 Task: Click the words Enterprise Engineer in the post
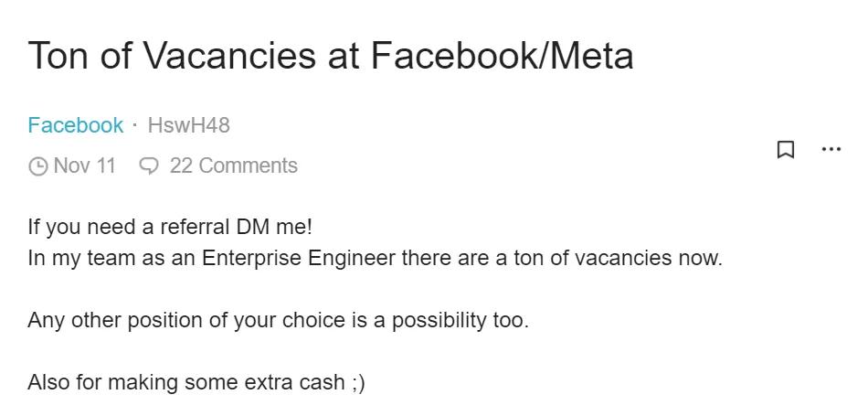point(299,258)
